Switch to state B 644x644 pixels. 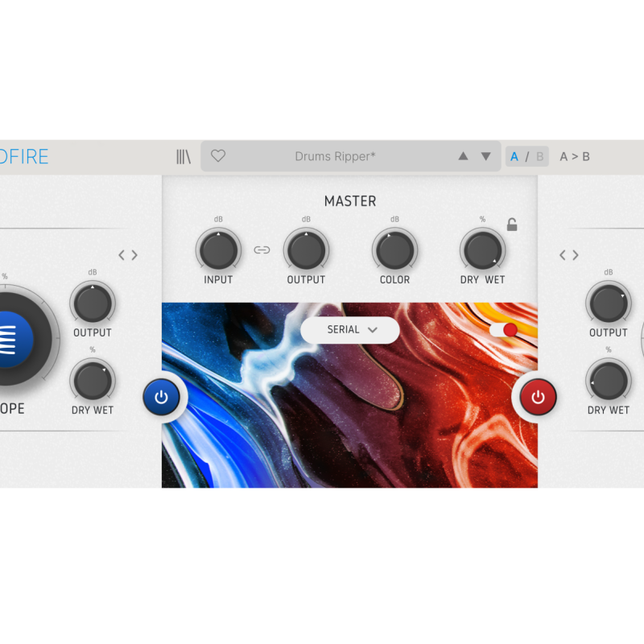[x=539, y=156]
